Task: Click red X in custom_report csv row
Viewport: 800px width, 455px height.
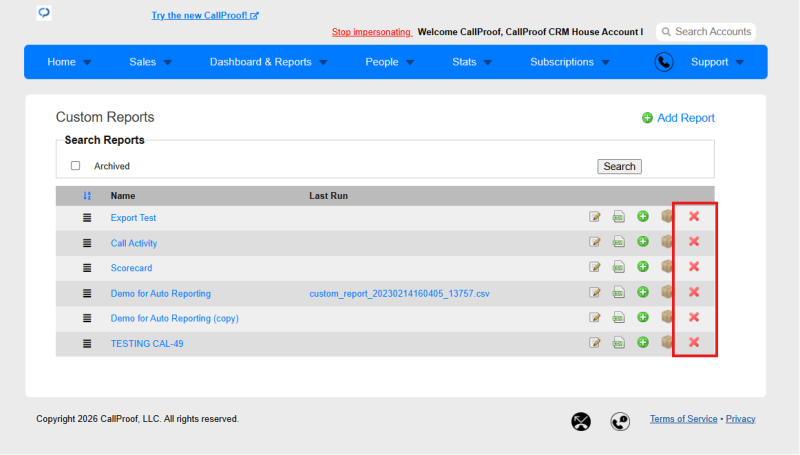Action: 694,292
